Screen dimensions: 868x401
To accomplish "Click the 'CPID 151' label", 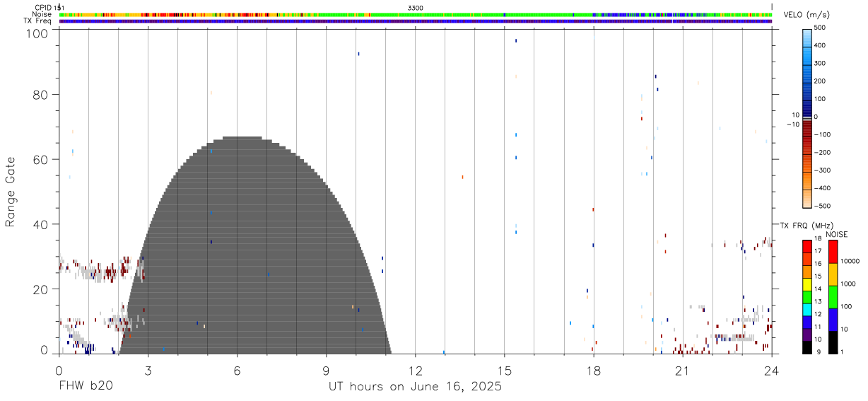I will (49, 7).
